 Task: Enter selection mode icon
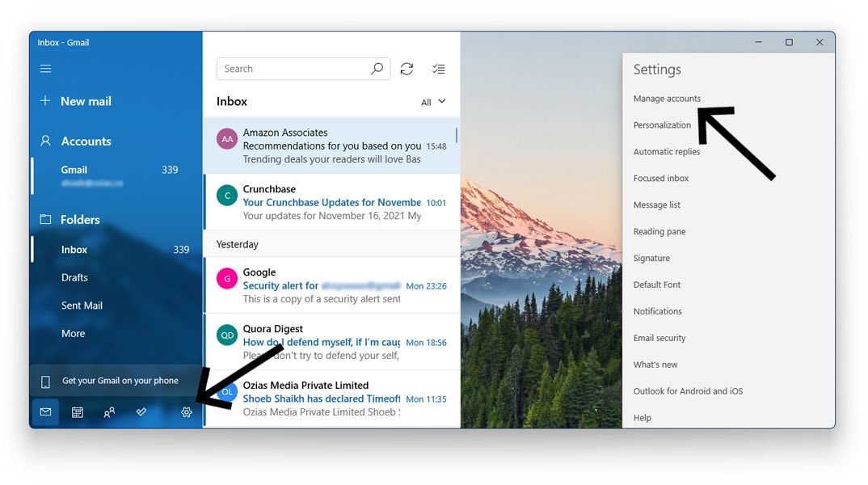coord(438,69)
